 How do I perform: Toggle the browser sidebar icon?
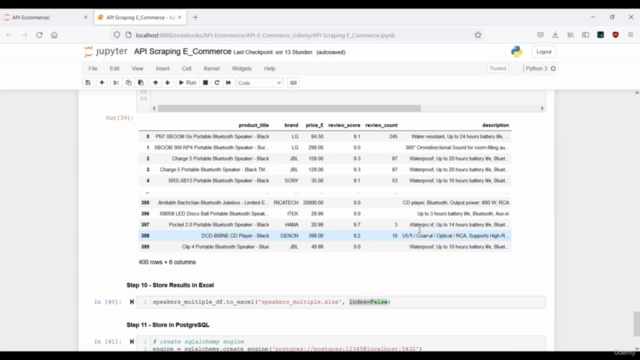point(585,35)
